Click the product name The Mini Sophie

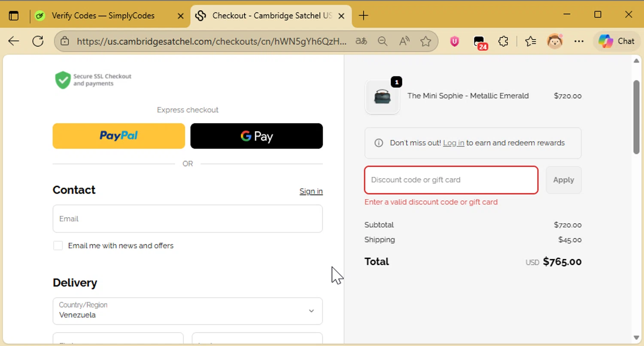pyautogui.click(x=468, y=96)
